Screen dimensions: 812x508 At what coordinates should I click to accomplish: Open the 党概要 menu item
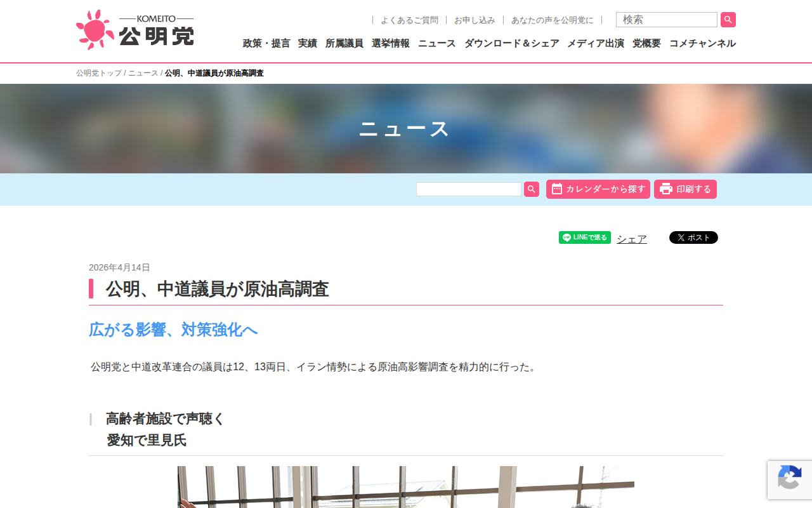point(646,43)
